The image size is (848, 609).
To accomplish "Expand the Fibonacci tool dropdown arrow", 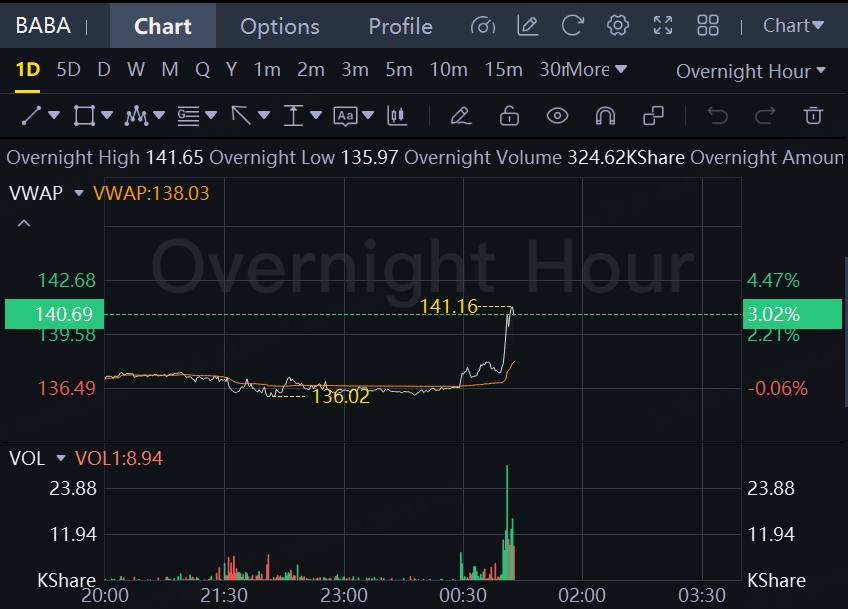I will pyautogui.click(x=211, y=115).
